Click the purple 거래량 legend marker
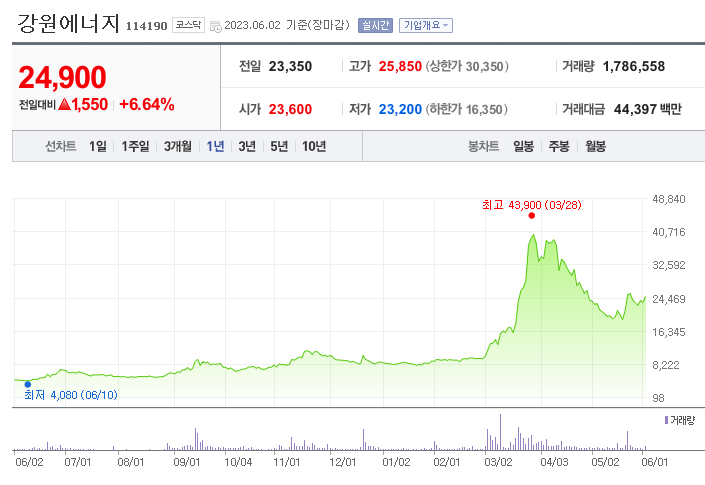Viewport: 705px width, 485px height. click(x=666, y=420)
